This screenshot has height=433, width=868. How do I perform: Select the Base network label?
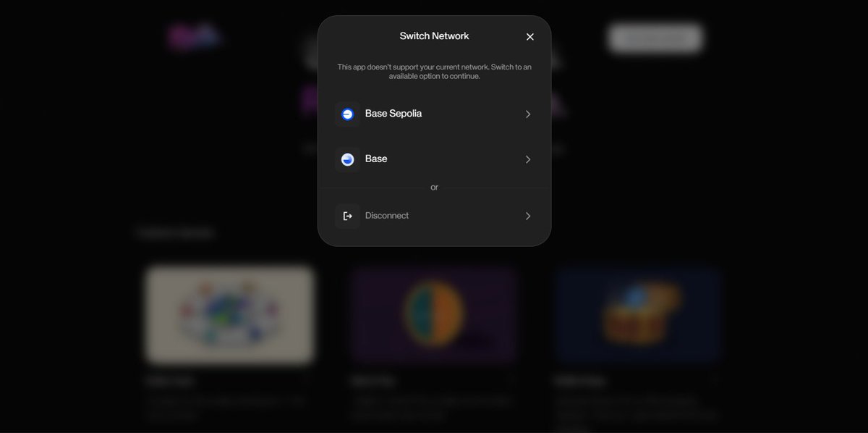[x=376, y=159]
